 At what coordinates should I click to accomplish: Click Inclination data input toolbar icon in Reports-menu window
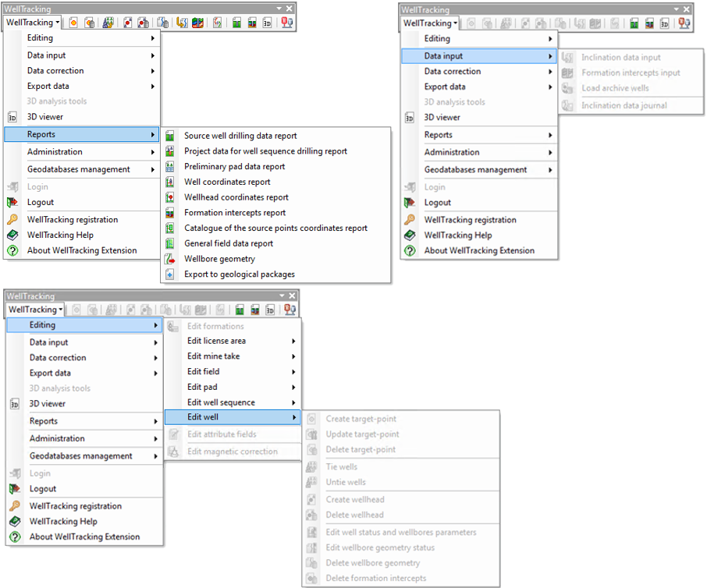pos(182,23)
